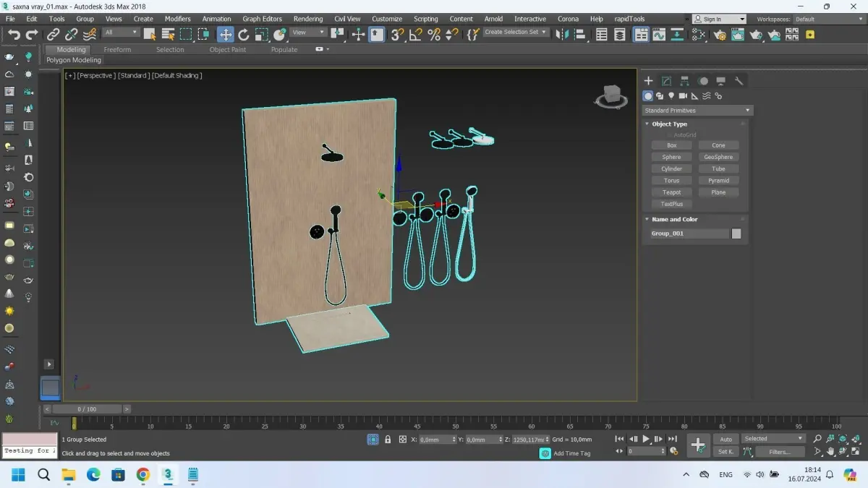Open Google Chrome from the taskbar
The height and width of the screenshot is (488, 868).
(x=143, y=475)
